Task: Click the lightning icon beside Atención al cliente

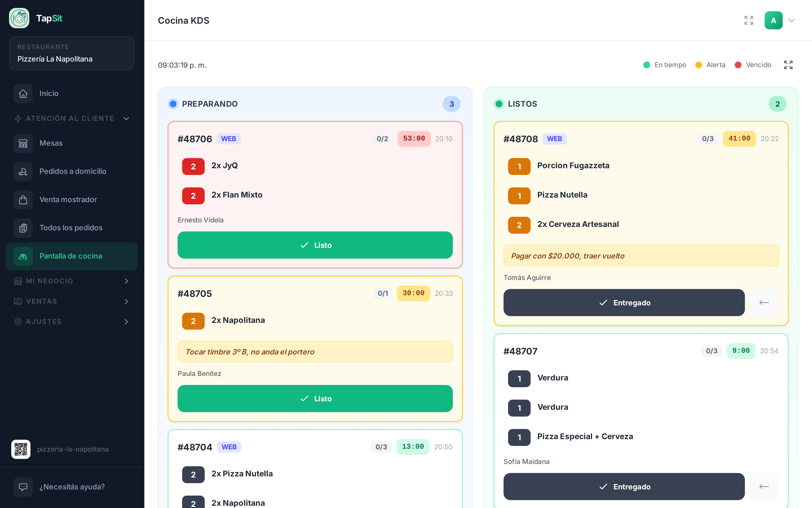Action: click(18, 118)
